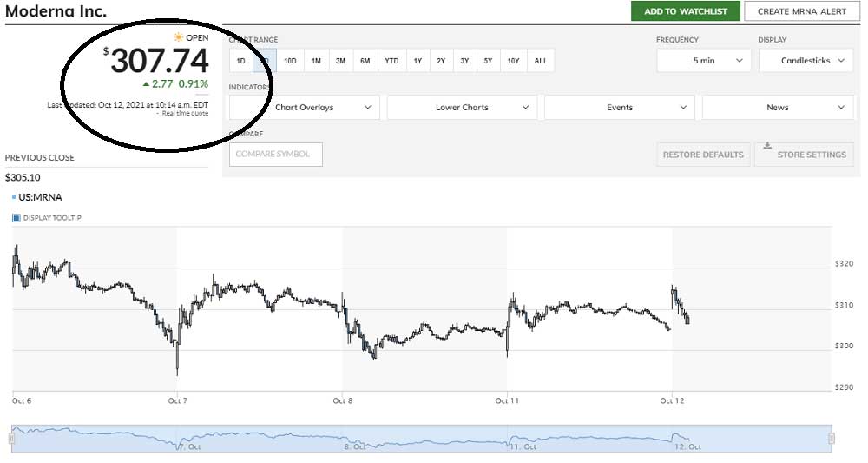Switch chart range to YTD
Viewport: 868px width, 463px height.
point(391,61)
